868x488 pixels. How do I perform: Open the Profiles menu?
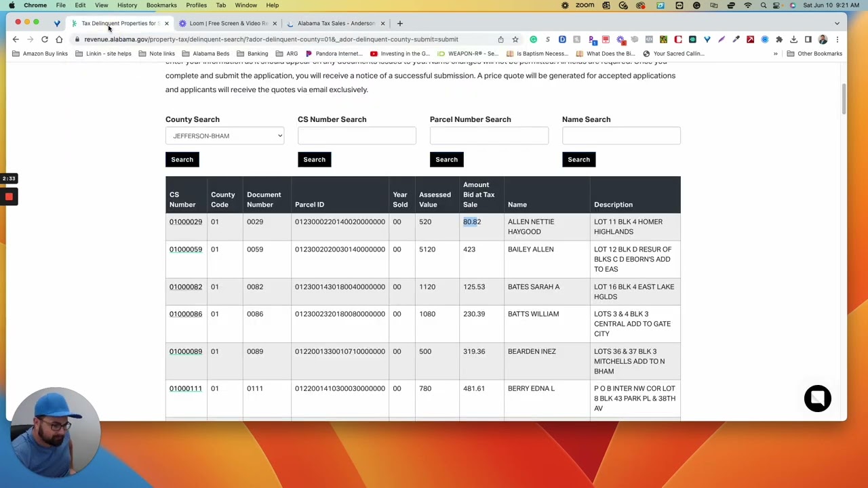(x=196, y=5)
